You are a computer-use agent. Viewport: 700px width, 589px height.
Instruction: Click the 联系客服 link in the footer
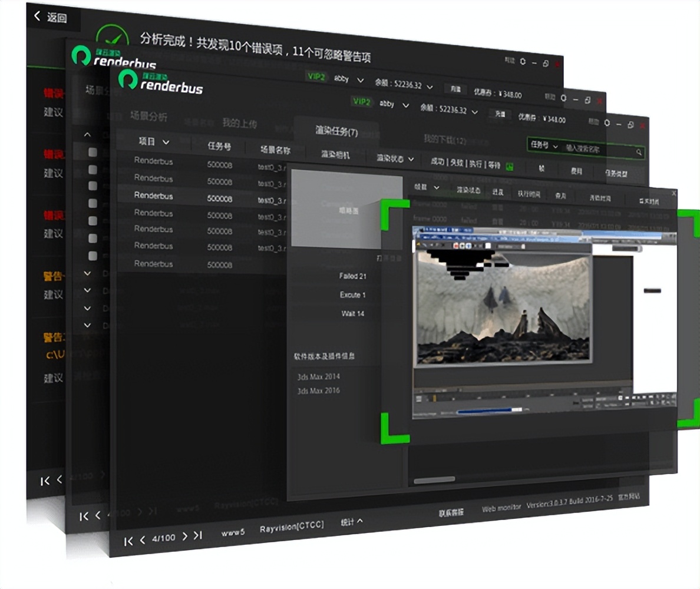pyautogui.click(x=451, y=512)
